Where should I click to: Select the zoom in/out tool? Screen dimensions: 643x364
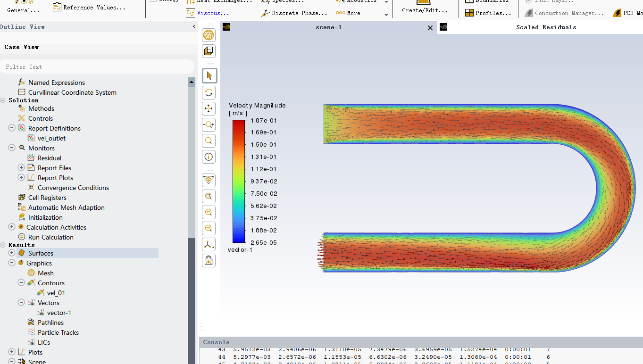(x=209, y=124)
